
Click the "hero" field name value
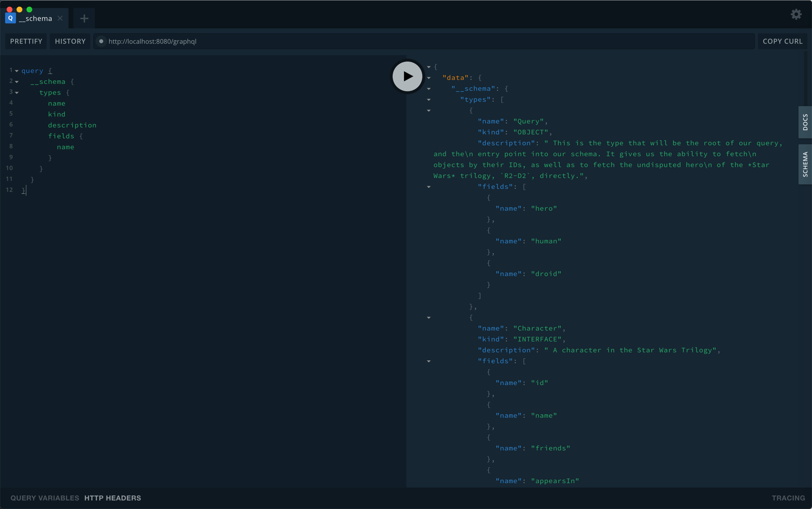(x=544, y=209)
